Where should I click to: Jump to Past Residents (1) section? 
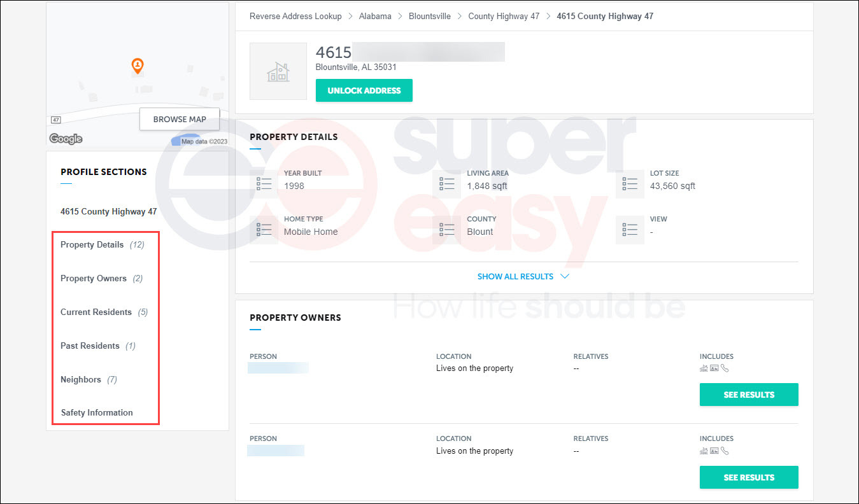coord(98,346)
